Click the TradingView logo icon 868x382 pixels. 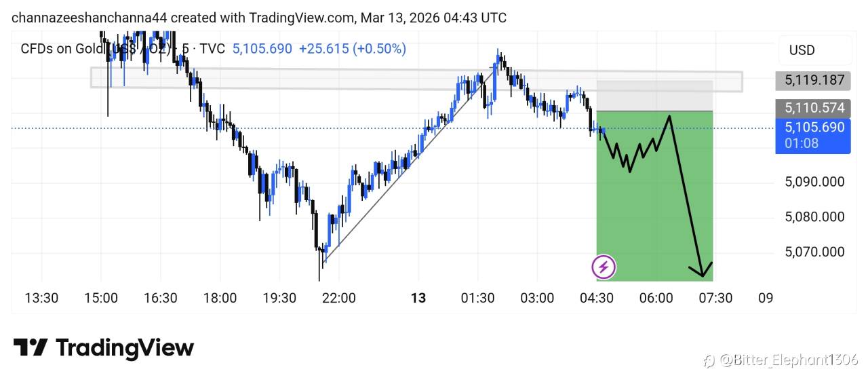tap(31, 348)
